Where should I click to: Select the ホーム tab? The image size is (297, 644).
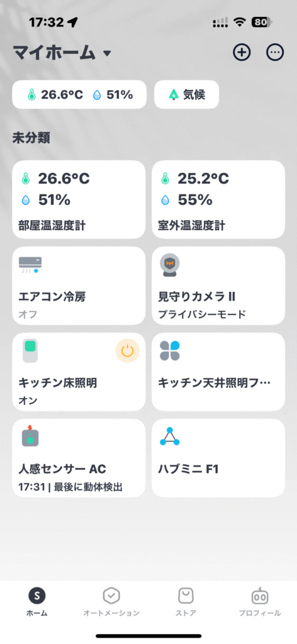37,602
